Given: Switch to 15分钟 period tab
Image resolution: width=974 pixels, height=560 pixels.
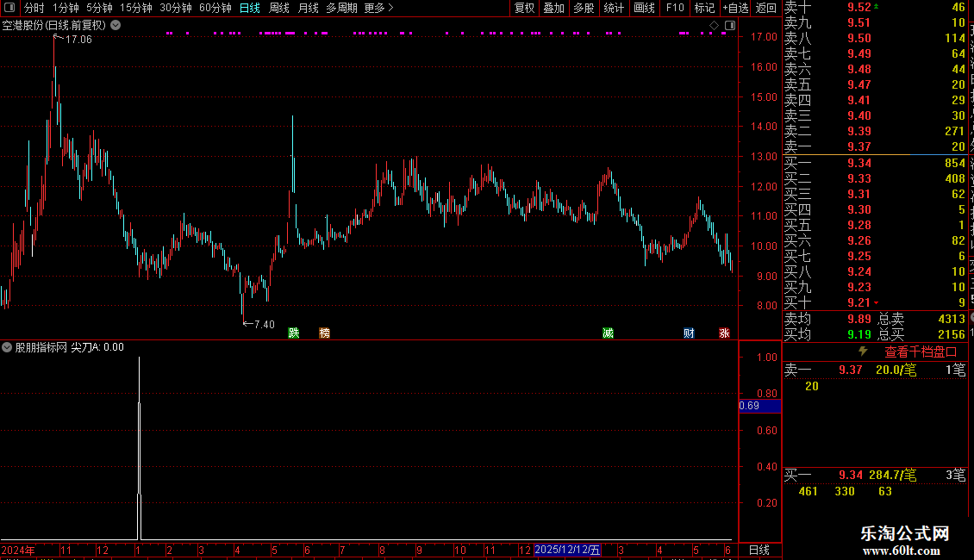Looking at the screenshot, I should (136, 8).
